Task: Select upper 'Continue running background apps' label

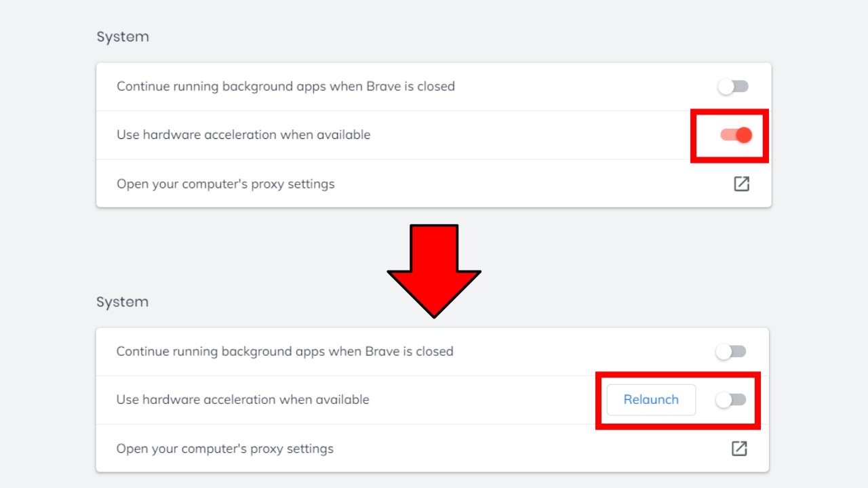Action: tap(285, 87)
